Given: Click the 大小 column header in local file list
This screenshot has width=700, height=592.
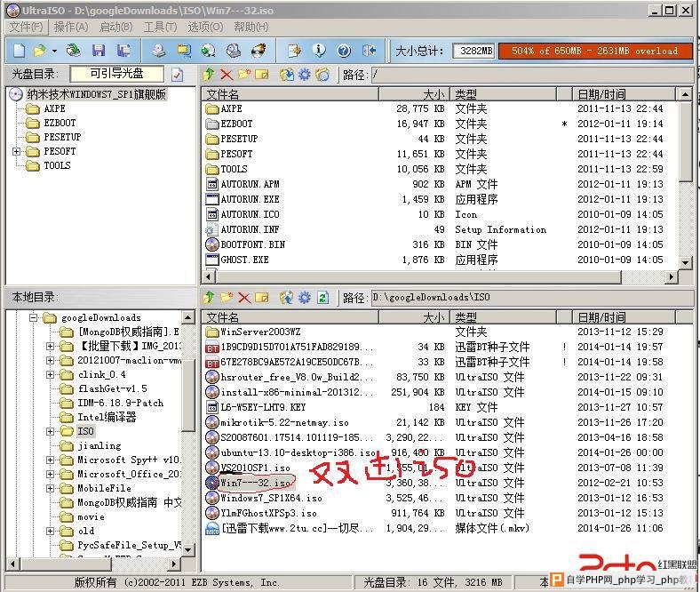Looking at the screenshot, I should [414, 317].
